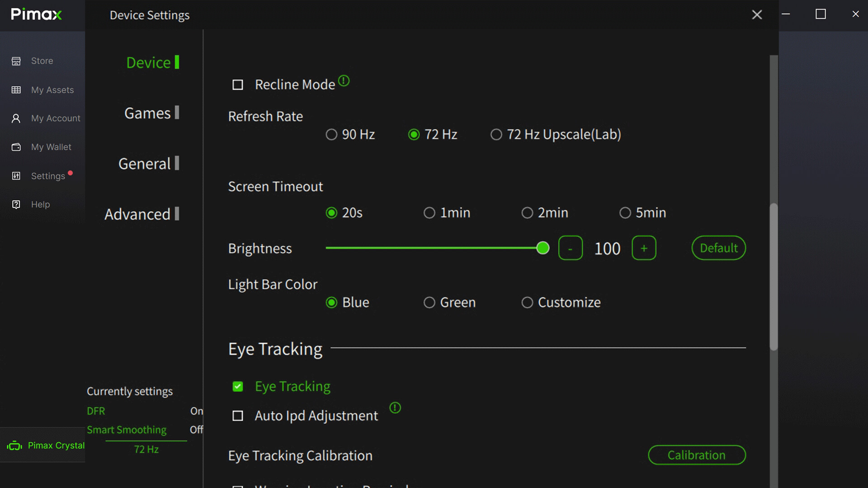Select the Pimax Crystal headset icon
The image size is (868, 488).
(x=15, y=445)
